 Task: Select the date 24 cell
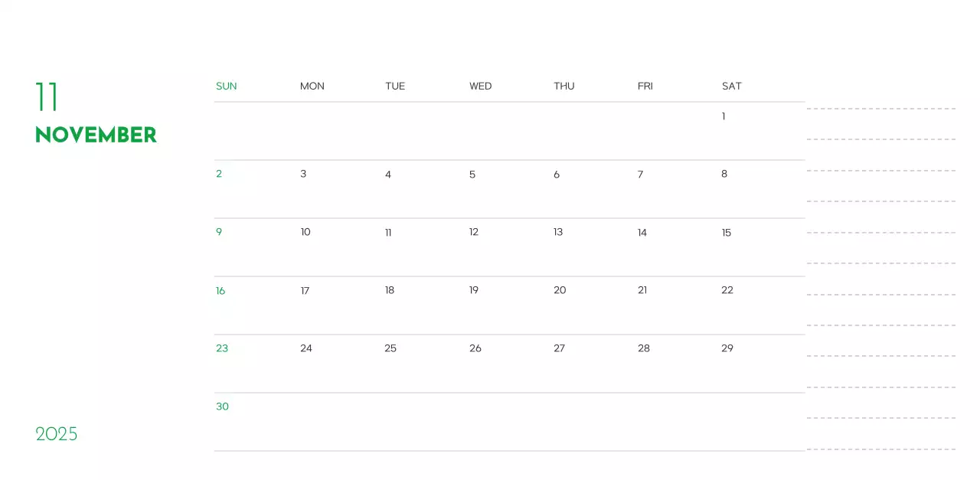tap(306, 348)
